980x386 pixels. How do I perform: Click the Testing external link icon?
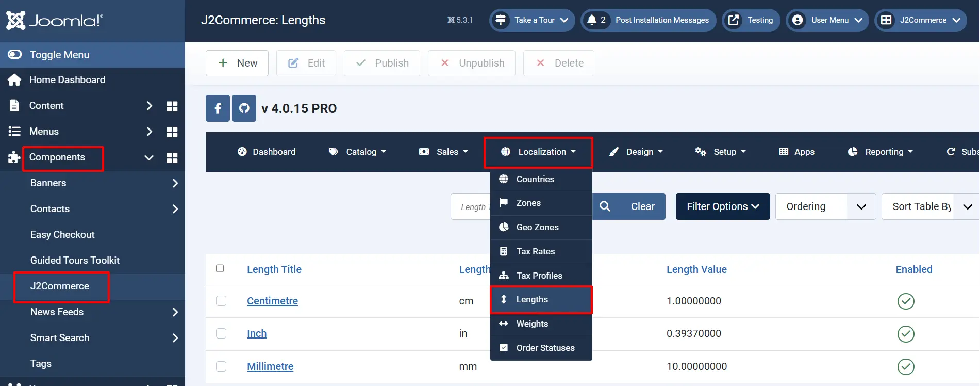click(x=734, y=20)
